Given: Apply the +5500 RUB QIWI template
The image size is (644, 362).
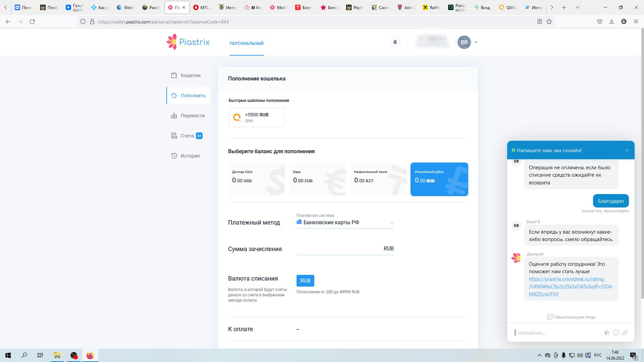Looking at the screenshot, I should click(257, 117).
